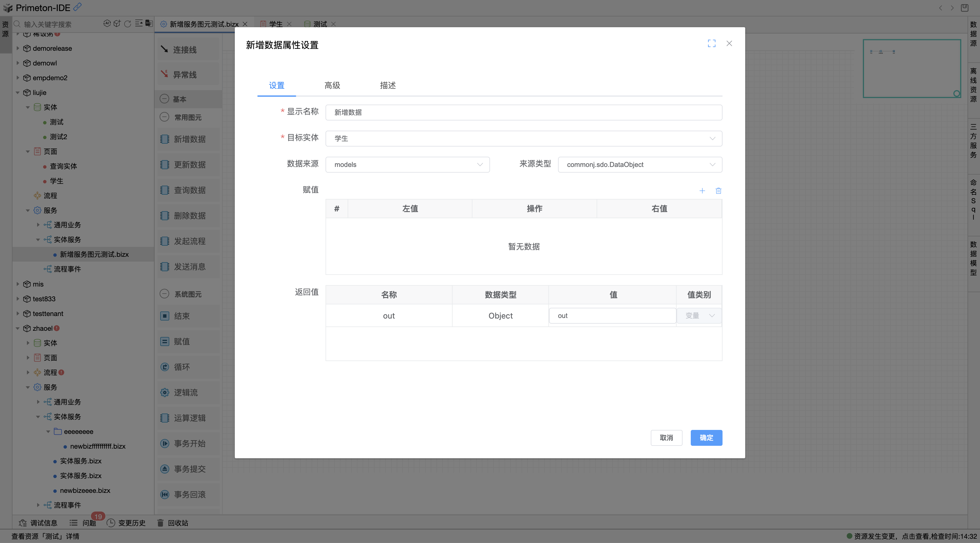Viewport: 980px width, 543px height.
Task: Click the 取消 cancel button
Action: pyautogui.click(x=667, y=438)
